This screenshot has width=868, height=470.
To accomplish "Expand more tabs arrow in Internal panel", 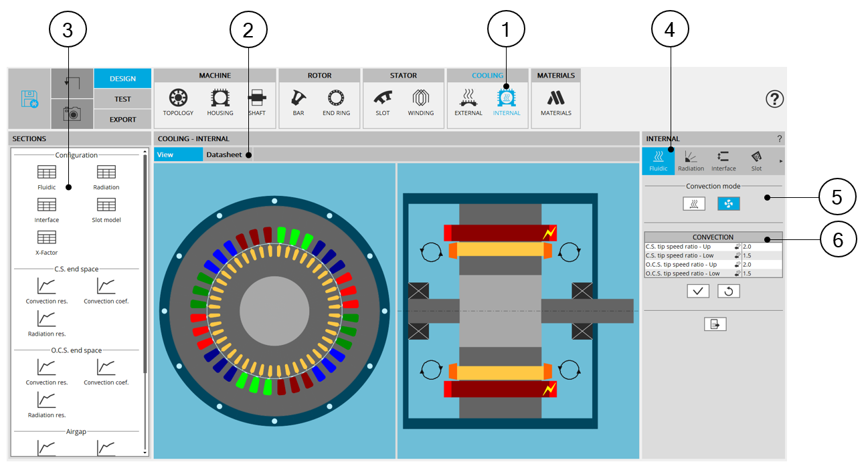I will coord(780,161).
